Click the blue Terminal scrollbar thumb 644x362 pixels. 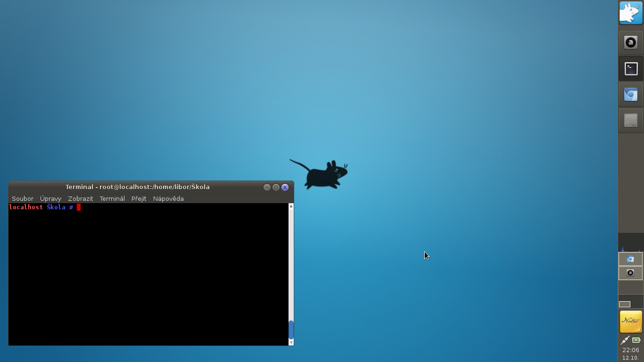click(x=291, y=330)
